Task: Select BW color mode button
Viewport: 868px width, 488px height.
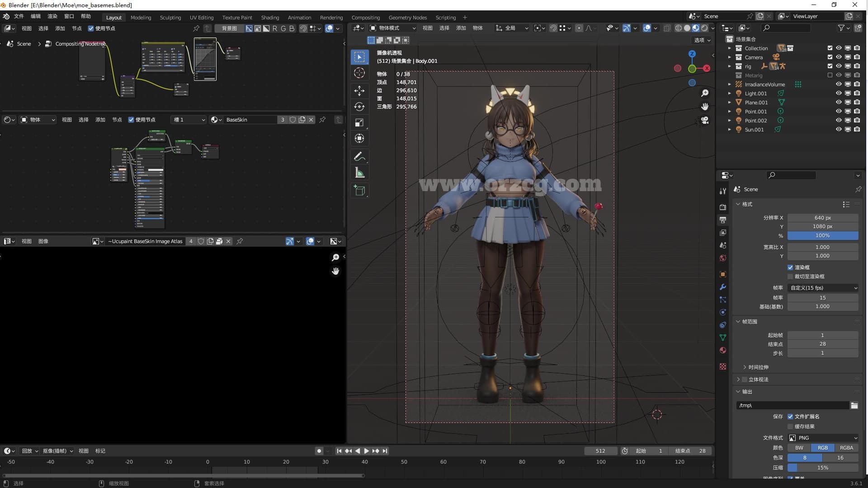Action: [799, 448]
